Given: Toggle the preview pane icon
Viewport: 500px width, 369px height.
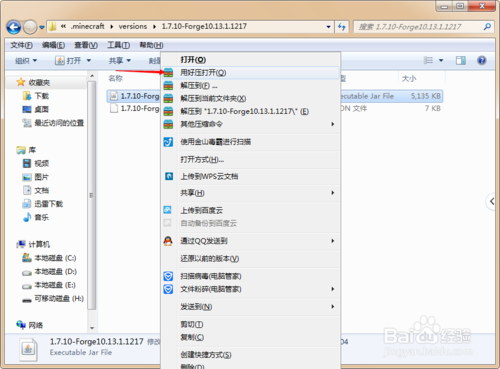Looking at the screenshot, I should click(461, 60).
